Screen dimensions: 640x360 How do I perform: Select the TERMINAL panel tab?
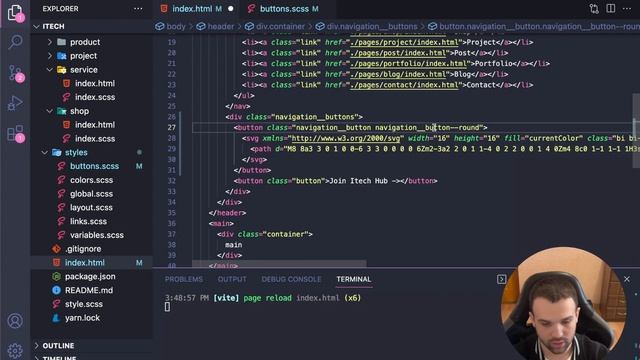pyautogui.click(x=353, y=279)
